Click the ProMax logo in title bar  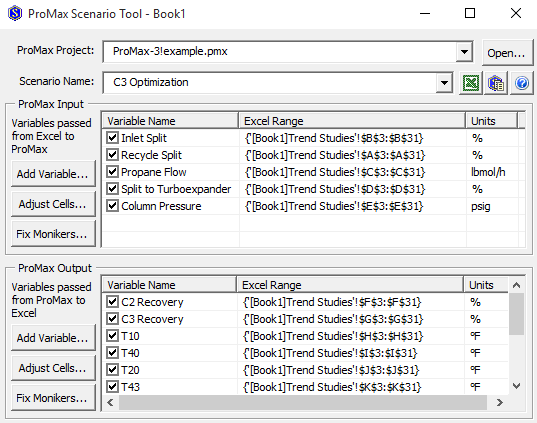15,14
